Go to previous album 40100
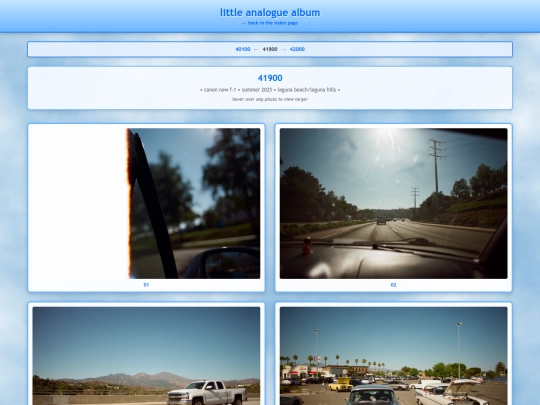 coord(243,49)
